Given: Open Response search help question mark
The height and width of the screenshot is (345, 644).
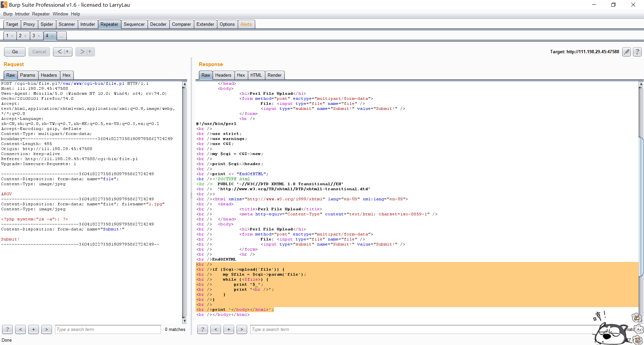Looking at the screenshot, I should pos(203,329).
